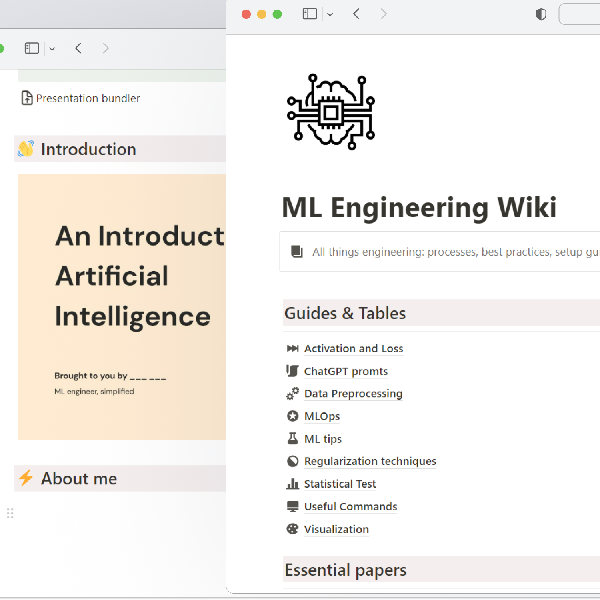The height and width of the screenshot is (600, 600).
Task: Click the Introduction heading
Action: (88, 149)
